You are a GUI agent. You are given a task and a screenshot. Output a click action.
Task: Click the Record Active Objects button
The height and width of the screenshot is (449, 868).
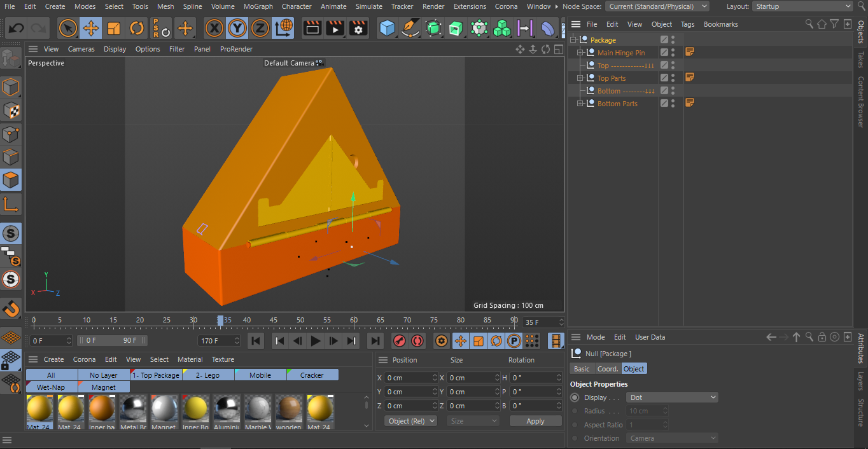pos(399,341)
